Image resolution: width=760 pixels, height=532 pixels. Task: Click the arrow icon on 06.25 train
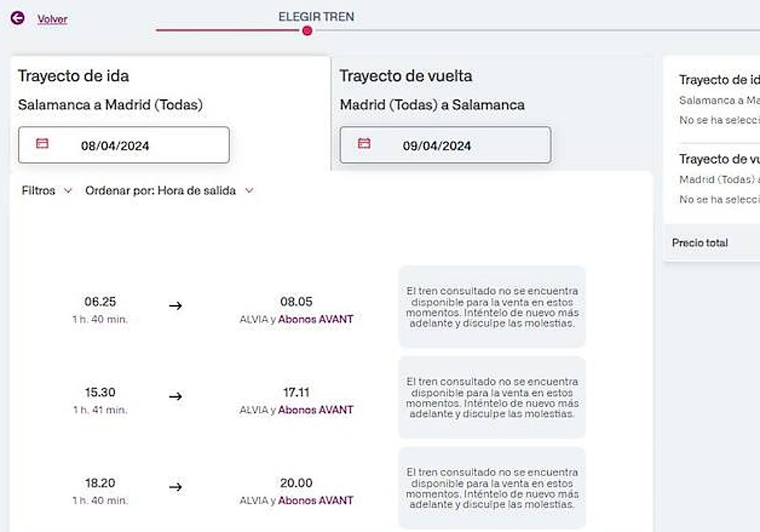tap(175, 306)
